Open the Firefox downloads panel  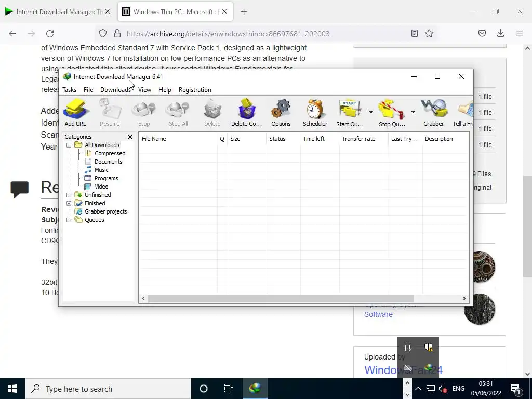500,33
